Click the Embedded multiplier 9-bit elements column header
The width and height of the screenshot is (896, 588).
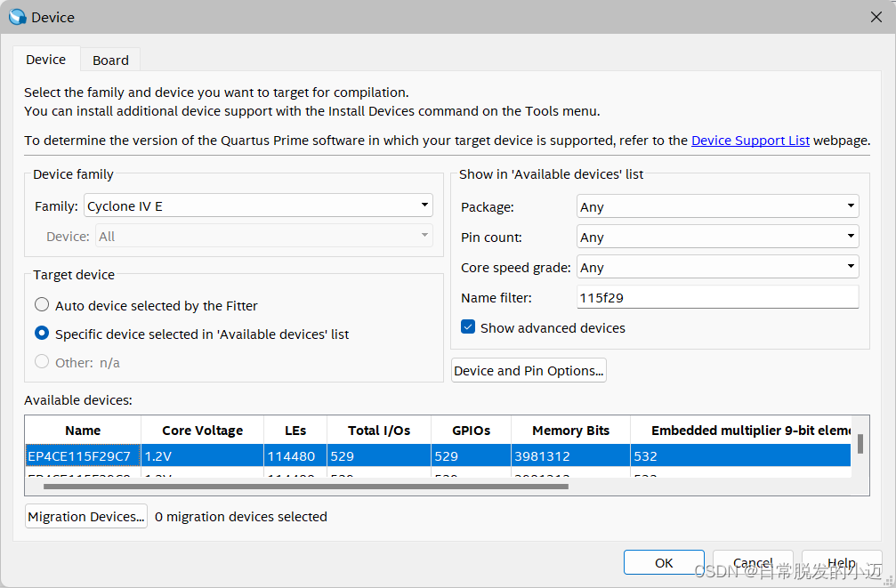click(x=741, y=431)
